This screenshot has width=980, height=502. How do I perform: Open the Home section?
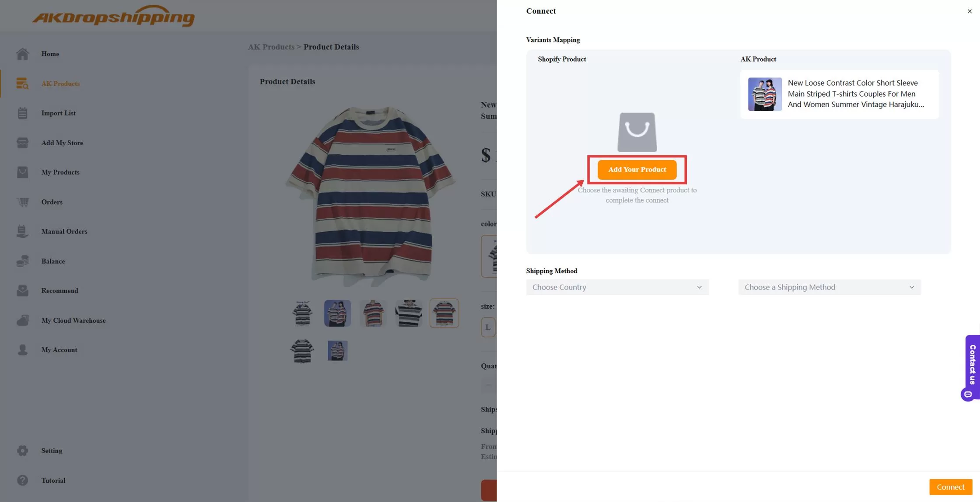[50, 54]
